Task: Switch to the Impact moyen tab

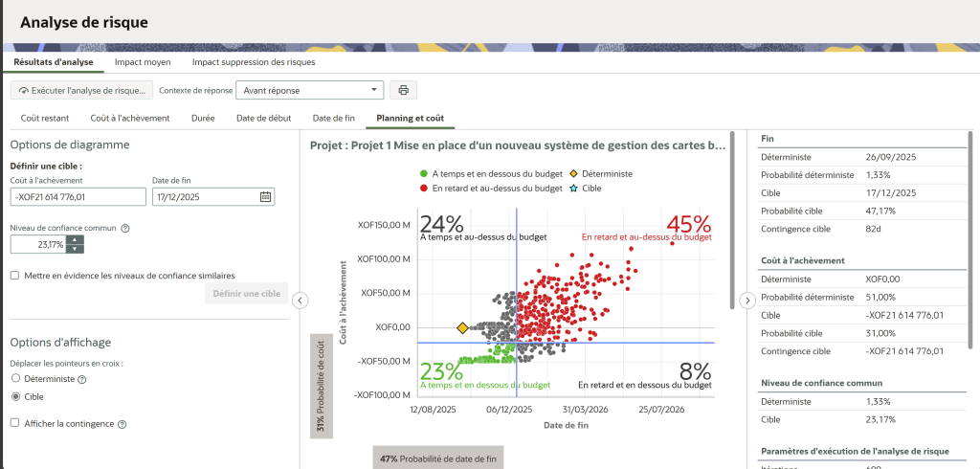Action: click(x=143, y=62)
